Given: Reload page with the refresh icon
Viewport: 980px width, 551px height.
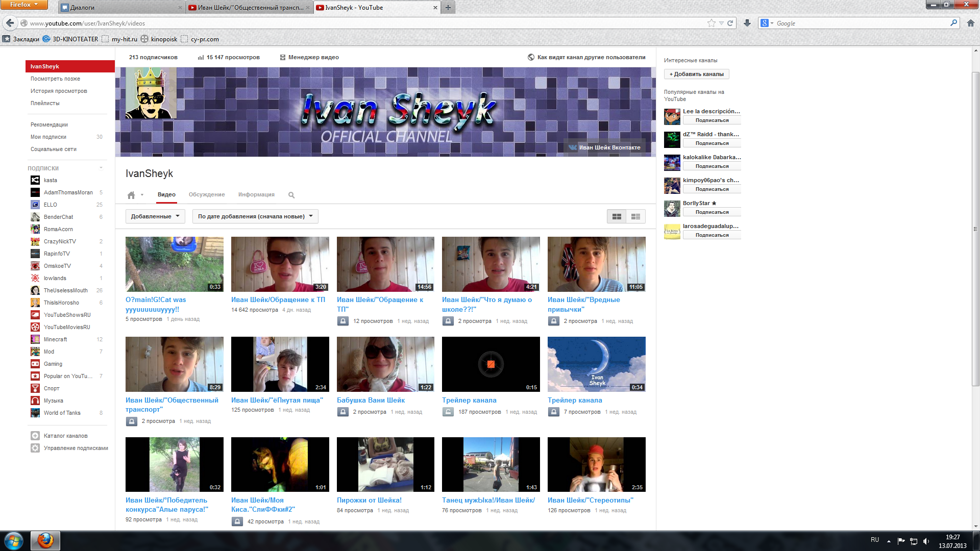Looking at the screenshot, I should [730, 23].
